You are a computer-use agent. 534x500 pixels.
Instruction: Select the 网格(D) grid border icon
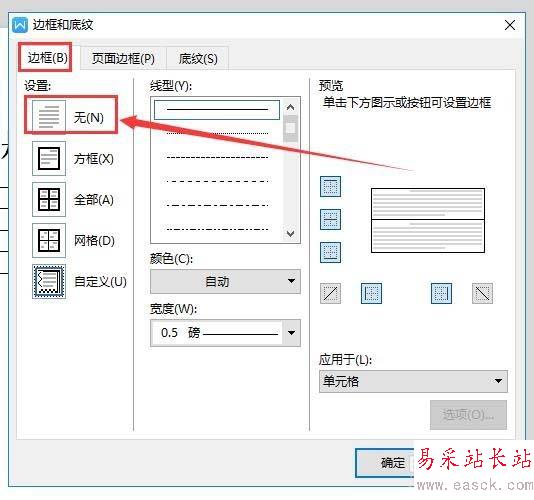click(49, 240)
